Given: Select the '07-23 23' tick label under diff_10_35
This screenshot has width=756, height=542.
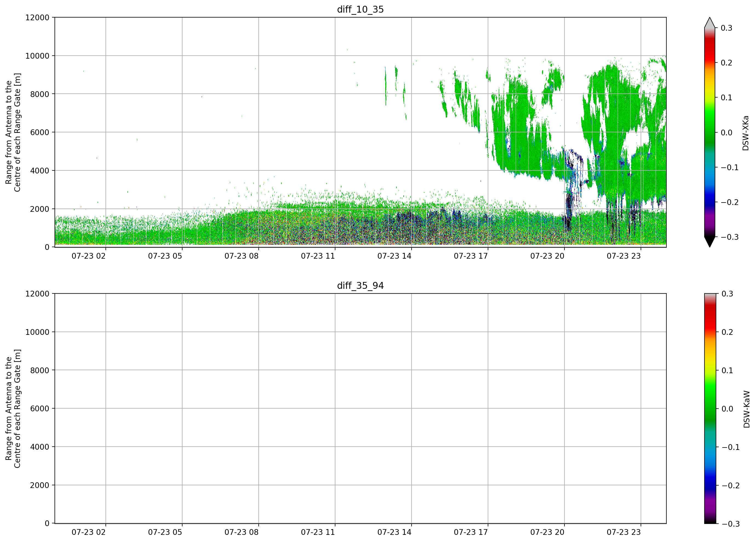Looking at the screenshot, I should point(624,256).
